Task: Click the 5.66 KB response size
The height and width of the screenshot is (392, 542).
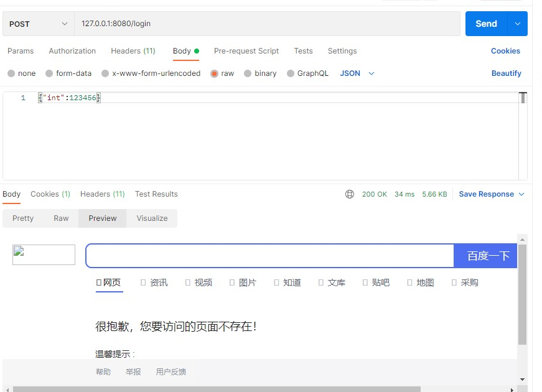Action: pos(434,194)
